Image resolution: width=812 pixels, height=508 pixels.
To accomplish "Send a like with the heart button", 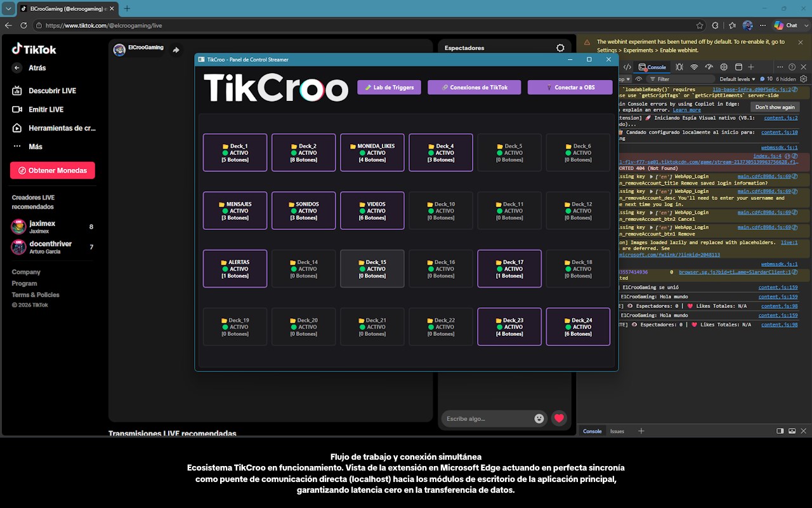I will pyautogui.click(x=559, y=418).
